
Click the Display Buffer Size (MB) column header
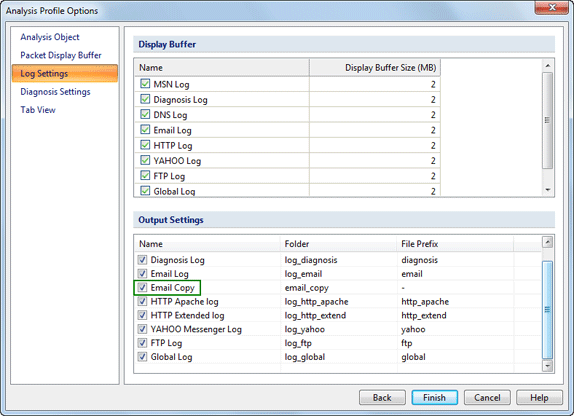point(375,68)
